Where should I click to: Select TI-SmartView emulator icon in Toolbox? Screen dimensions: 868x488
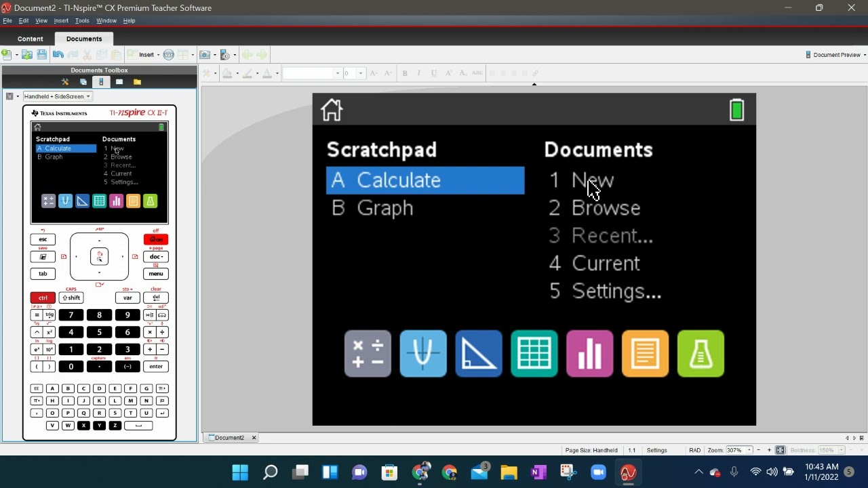click(x=101, y=82)
